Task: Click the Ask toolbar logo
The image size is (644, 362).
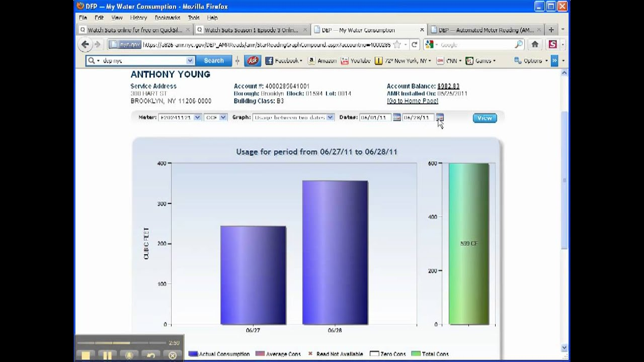Action: coord(253,61)
